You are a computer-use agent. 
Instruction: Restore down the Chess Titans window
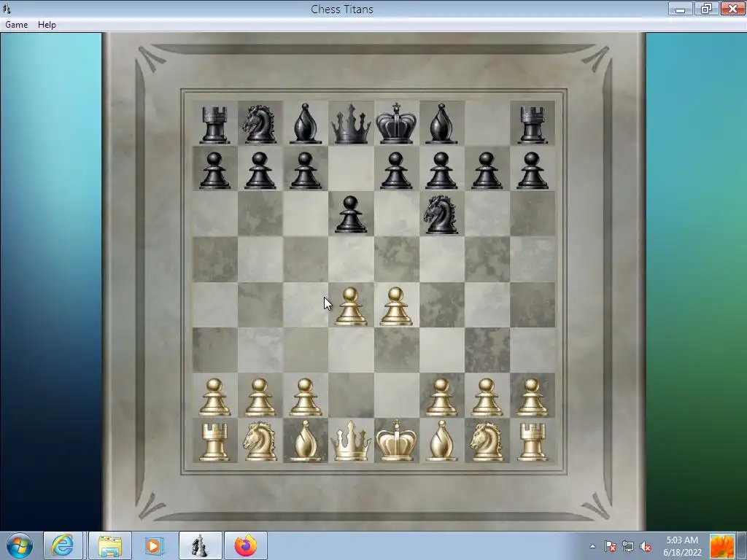pos(705,9)
